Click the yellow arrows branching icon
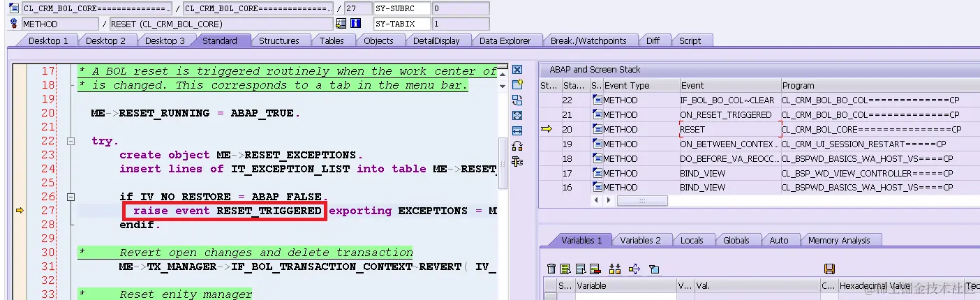Image resolution: width=980 pixels, height=300 pixels. click(634, 269)
